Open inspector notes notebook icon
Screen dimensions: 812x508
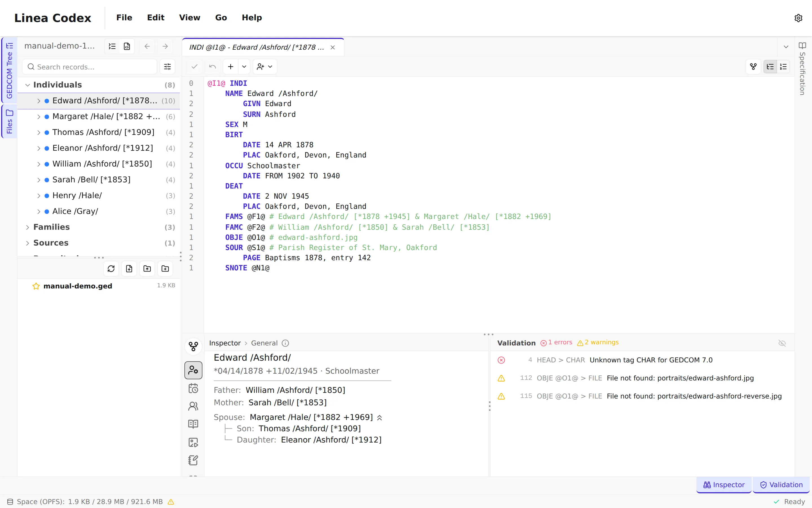coord(193,460)
